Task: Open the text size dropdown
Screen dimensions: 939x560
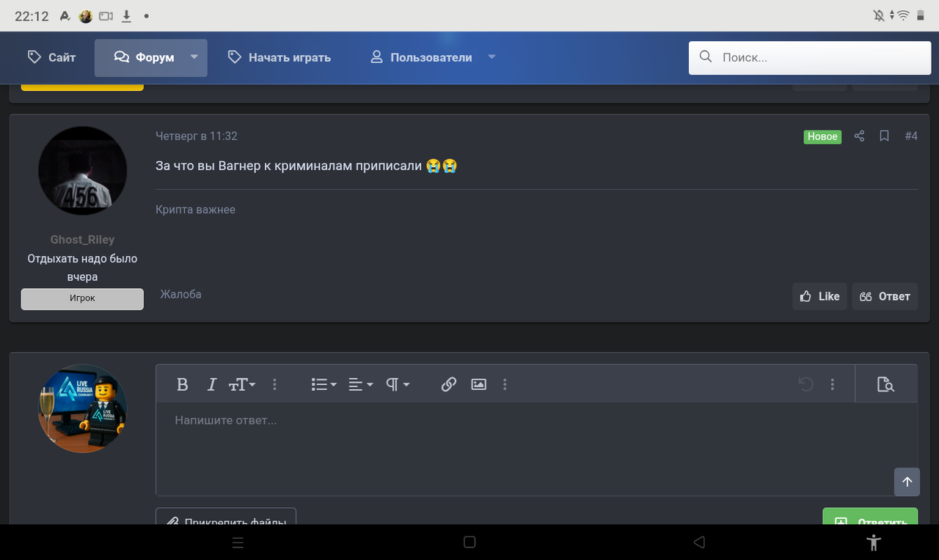Action: [242, 383]
